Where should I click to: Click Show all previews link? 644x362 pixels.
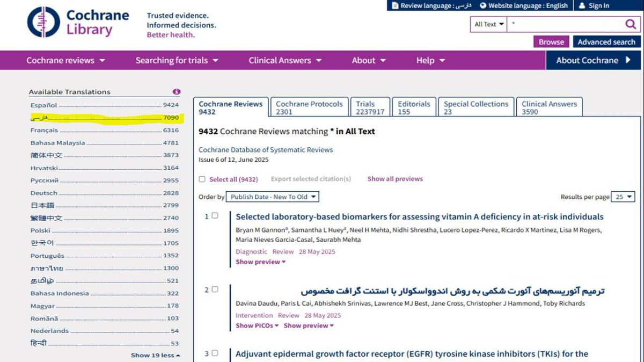395,179
